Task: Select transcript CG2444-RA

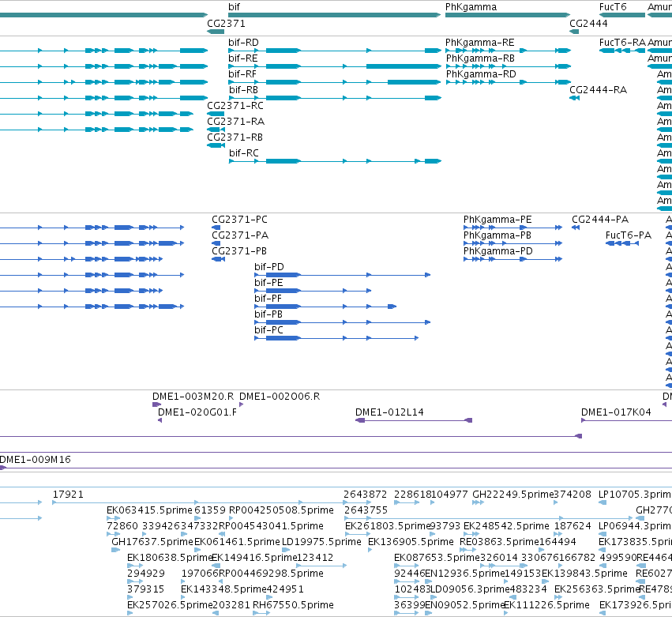Action: tap(574, 98)
